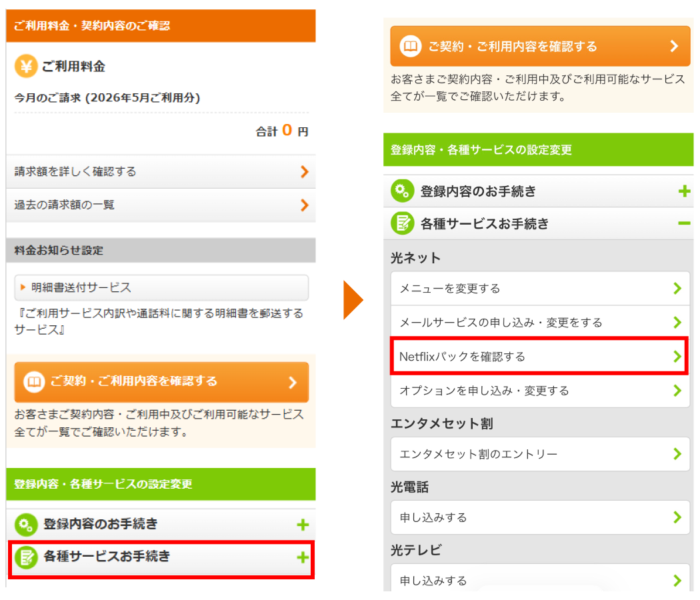The height and width of the screenshot is (600, 700).
Task: Click green chevron on エンタメセット割のエントリー row
Action: pyautogui.click(x=677, y=454)
